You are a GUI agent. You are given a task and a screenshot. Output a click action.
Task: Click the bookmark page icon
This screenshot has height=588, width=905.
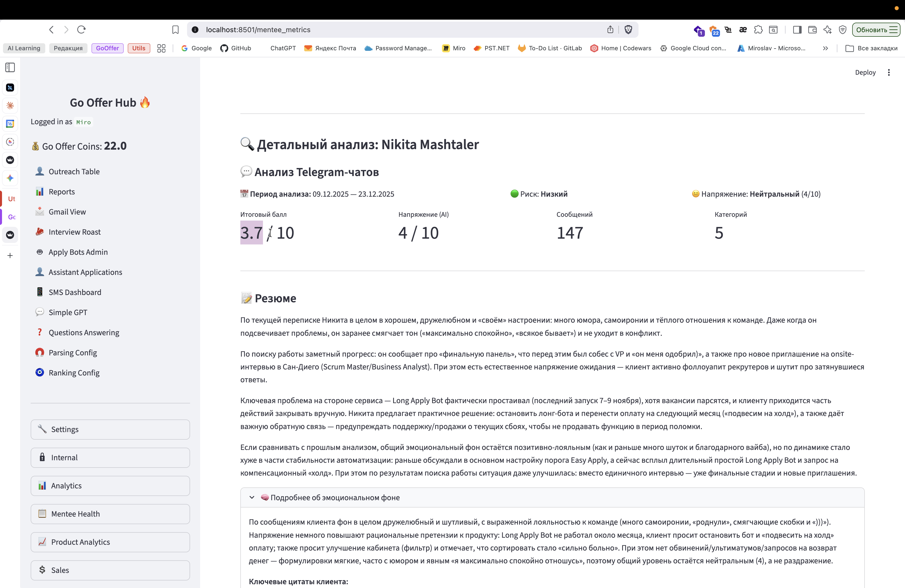[175, 30]
